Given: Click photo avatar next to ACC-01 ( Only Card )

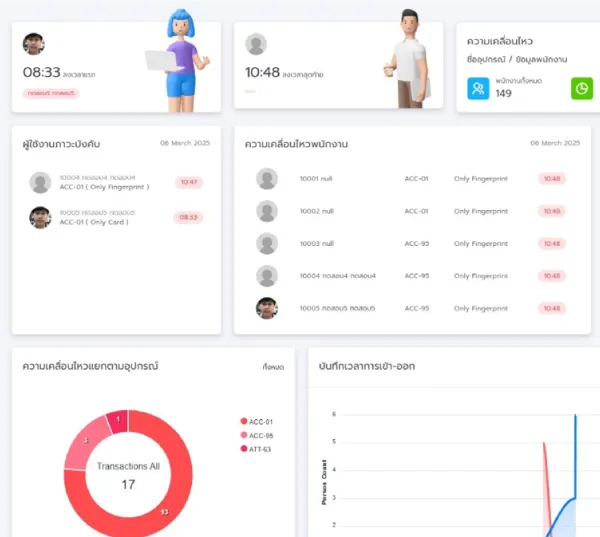Looking at the screenshot, I should click(40, 217).
